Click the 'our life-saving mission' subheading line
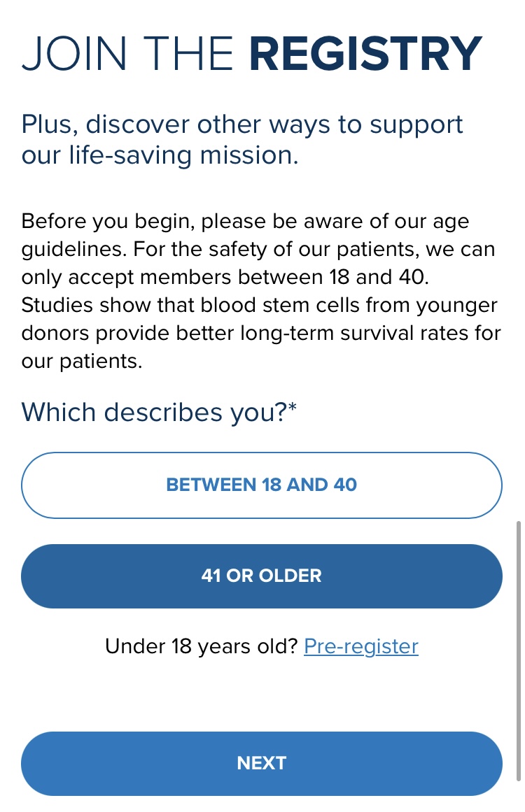This screenshot has height=812, width=525. (x=160, y=155)
